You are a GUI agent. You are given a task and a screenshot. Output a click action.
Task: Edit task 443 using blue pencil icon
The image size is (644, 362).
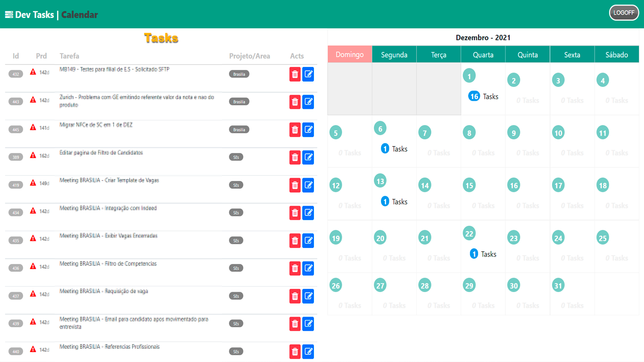(x=308, y=102)
